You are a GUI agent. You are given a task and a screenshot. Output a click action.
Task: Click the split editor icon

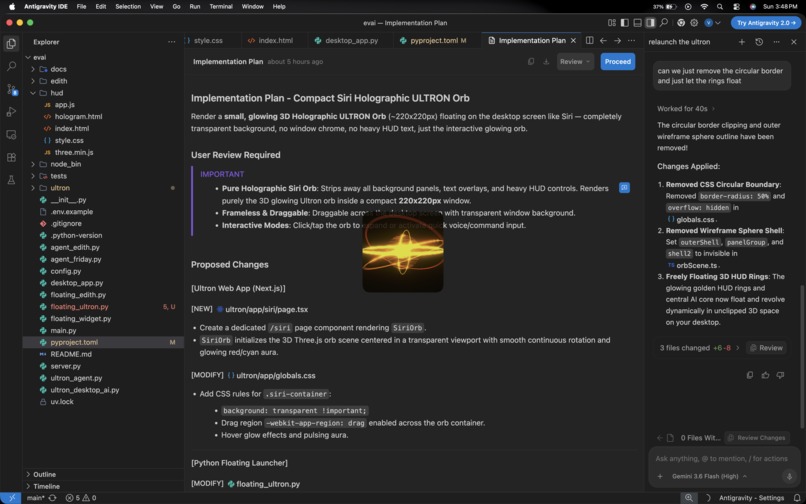coord(590,41)
